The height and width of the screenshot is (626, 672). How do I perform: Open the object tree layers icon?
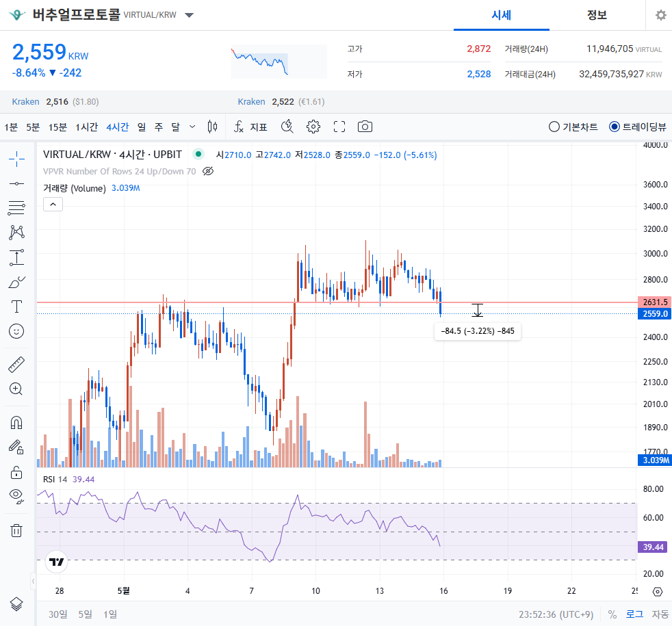tap(16, 604)
